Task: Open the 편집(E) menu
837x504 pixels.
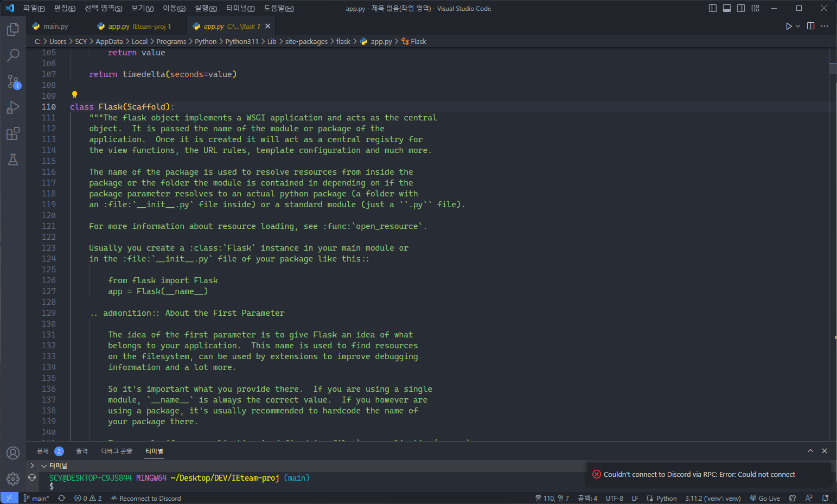Action: point(65,8)
